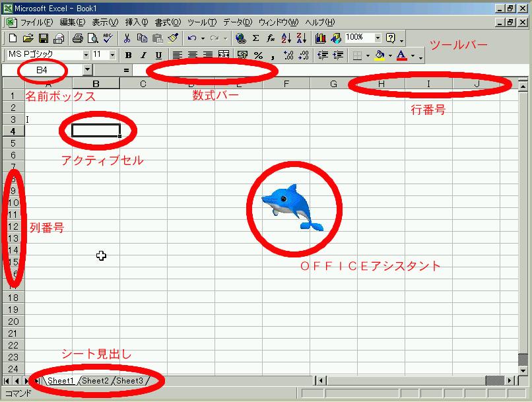This screenshot has width=532, height=402.
Task: Click the Save floppy disk icon
Action: coord(44,38)
